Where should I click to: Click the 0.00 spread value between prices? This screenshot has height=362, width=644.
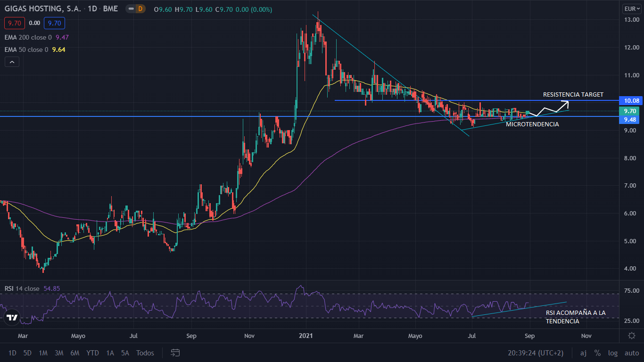(x=34, y=23)
